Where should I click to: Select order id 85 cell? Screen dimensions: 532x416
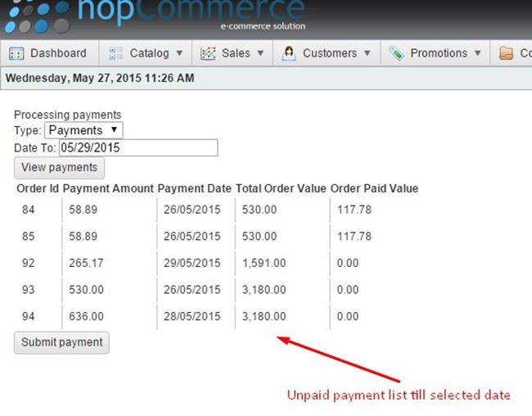pyautogui.click(x=29, y=237)
